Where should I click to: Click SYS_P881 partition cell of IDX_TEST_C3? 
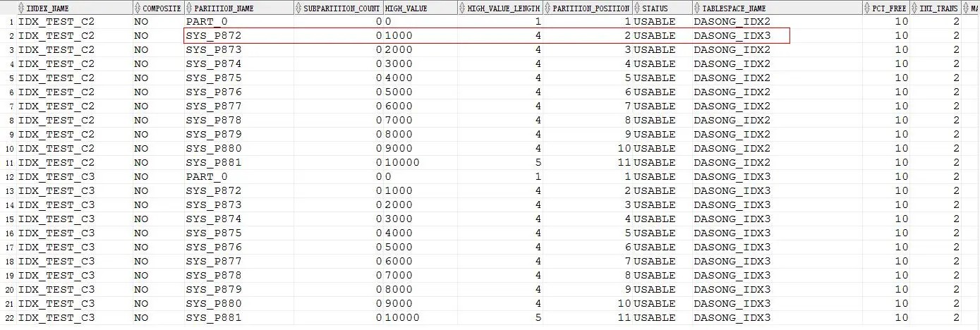(238, 318)
